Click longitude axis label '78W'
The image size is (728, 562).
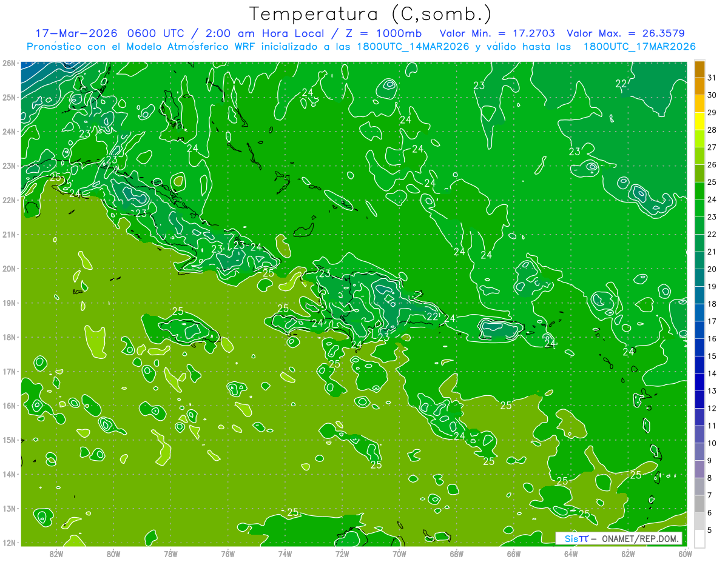(170, 554)
